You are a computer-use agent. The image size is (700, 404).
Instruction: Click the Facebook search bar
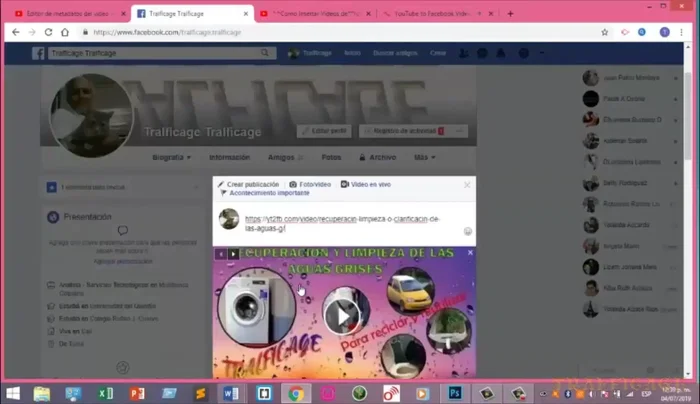pos(160,53)
